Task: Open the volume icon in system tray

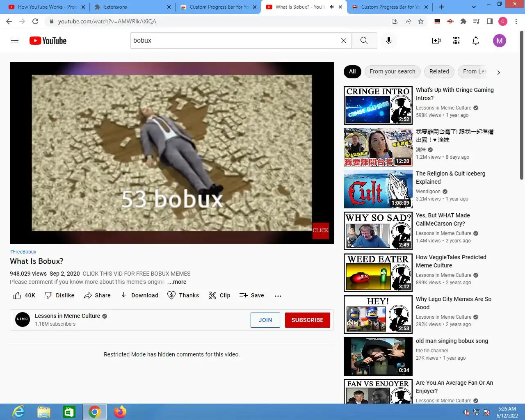Action: (466, 412)
